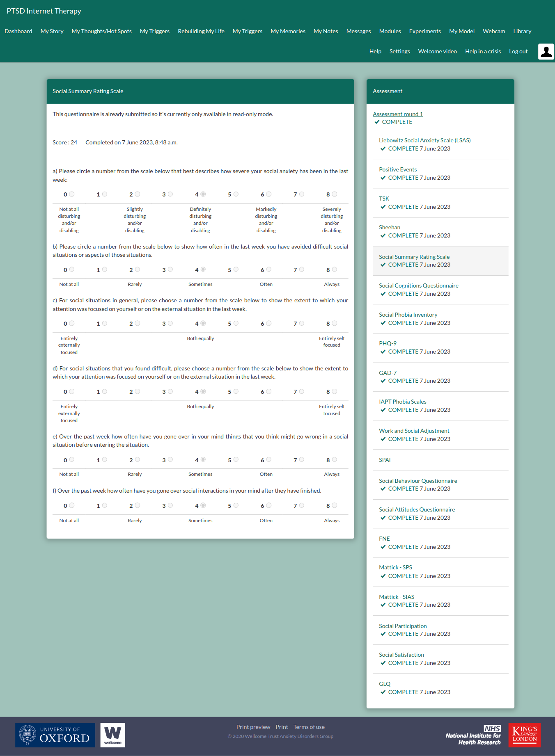The height and width of the screenshot is (756, 555).
Task: Select radio 8 for question a severity
Action: [335, 194]
